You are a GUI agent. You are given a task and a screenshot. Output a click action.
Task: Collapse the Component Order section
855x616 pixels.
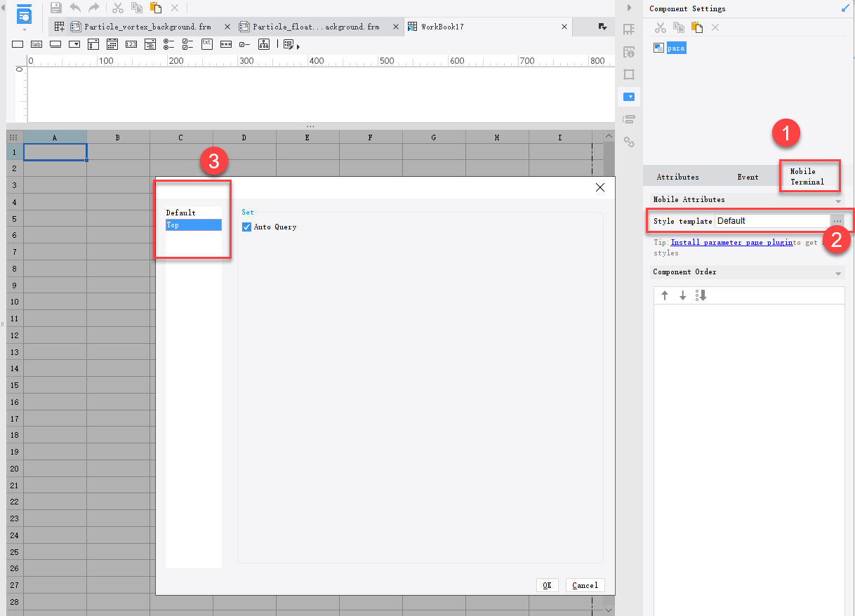click(x=838, y=273)
